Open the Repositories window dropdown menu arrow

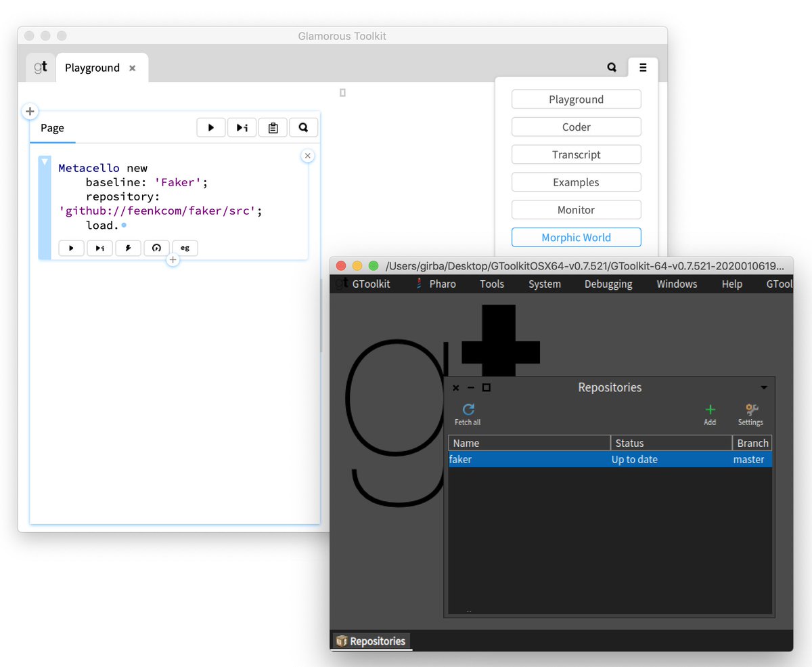764,388
